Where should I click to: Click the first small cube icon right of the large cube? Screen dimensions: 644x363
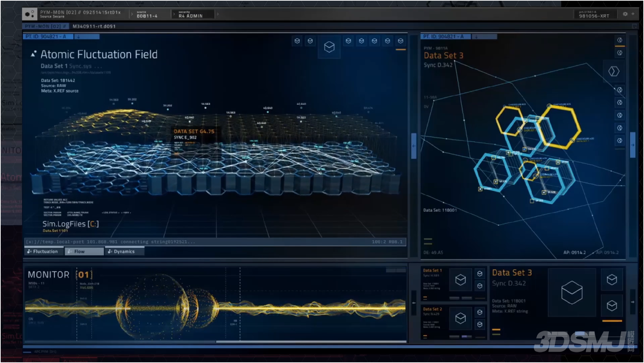tap(348, 41)
